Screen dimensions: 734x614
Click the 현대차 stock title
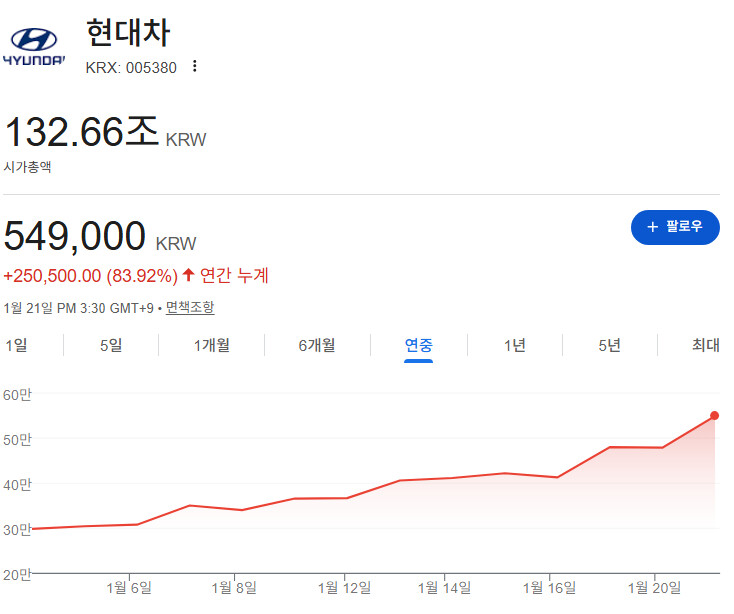point(128,33)
